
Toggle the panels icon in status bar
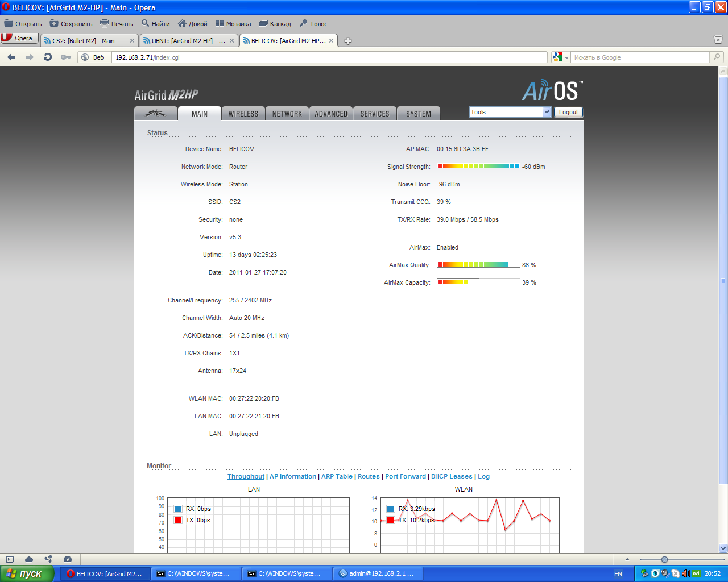coord(10,559)
